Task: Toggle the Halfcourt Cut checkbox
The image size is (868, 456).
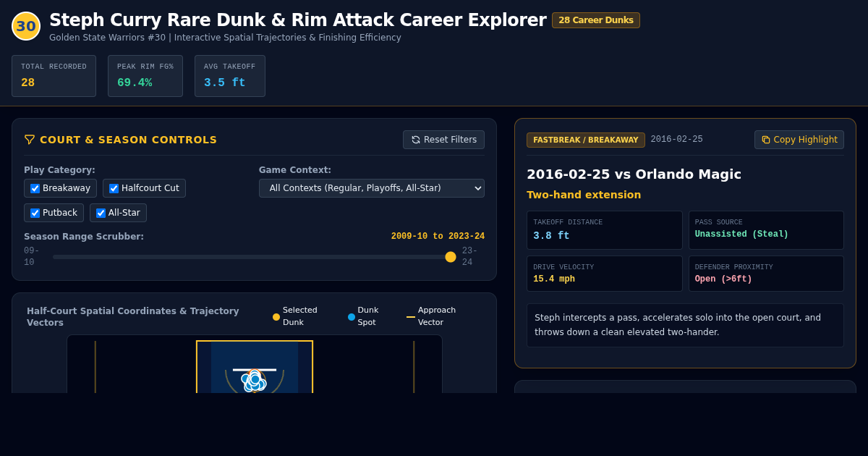Action: click(114, 188)
